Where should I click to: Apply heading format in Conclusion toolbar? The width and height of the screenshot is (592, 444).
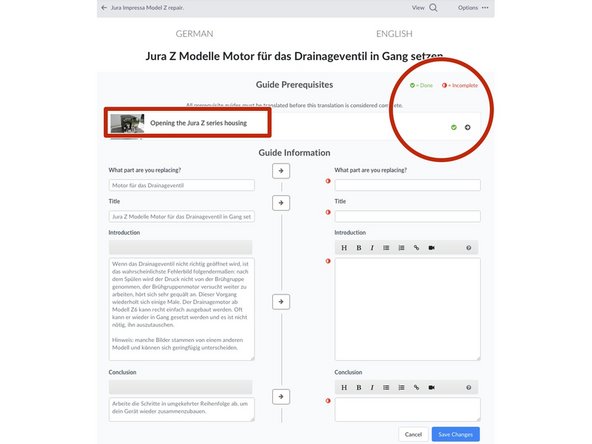click(344, 388)
